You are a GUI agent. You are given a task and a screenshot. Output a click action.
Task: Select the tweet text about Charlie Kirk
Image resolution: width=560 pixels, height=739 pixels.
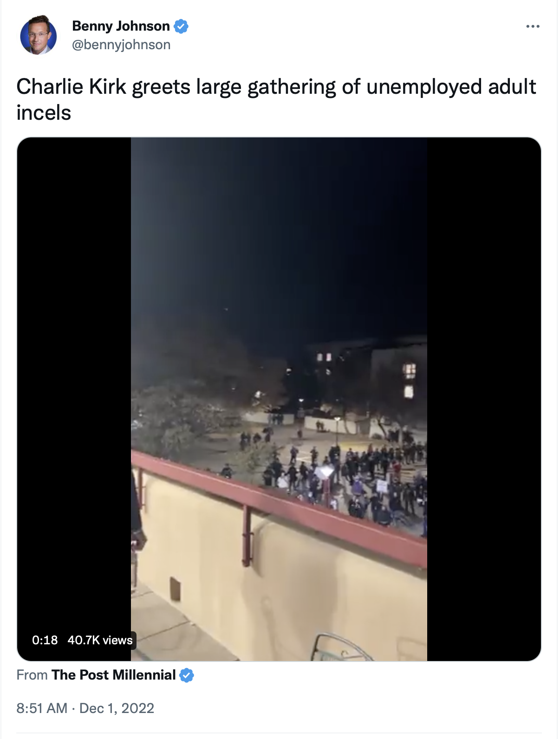[276, 99]
